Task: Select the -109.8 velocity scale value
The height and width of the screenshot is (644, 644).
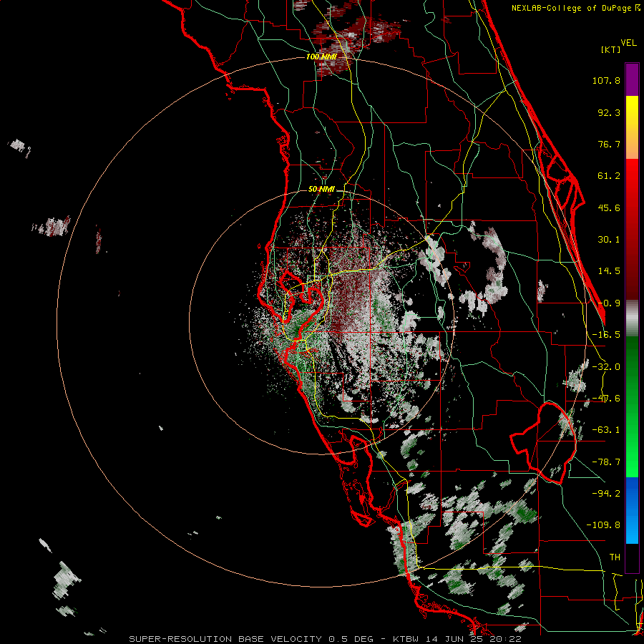Action: [x=603, y=525]
